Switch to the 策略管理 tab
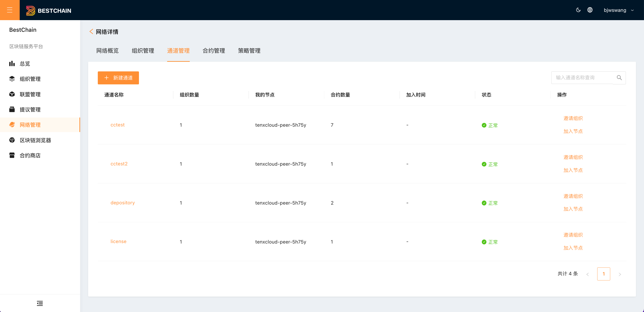 (x=249, y=51)
